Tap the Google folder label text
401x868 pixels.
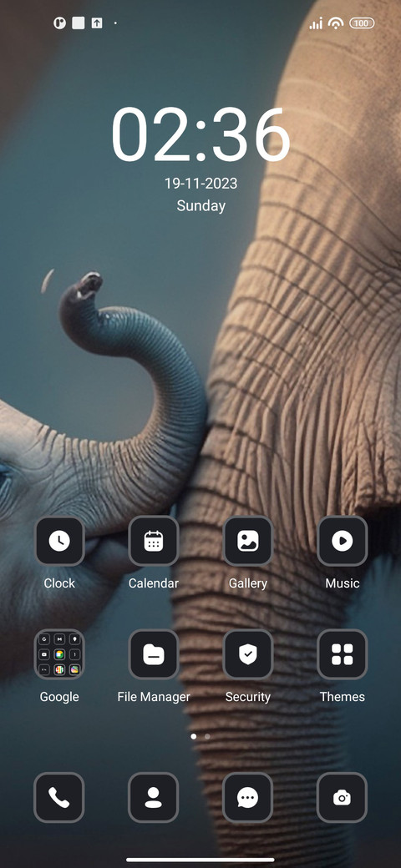point(59,697)
